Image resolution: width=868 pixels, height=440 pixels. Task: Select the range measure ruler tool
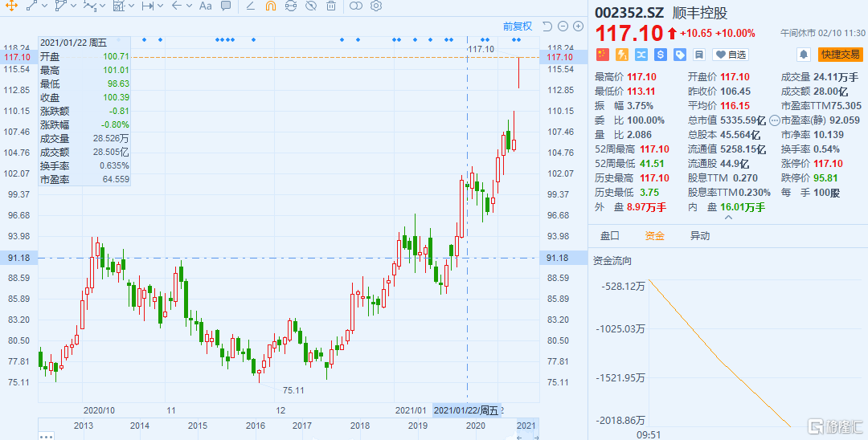click(x=147, y=6)
